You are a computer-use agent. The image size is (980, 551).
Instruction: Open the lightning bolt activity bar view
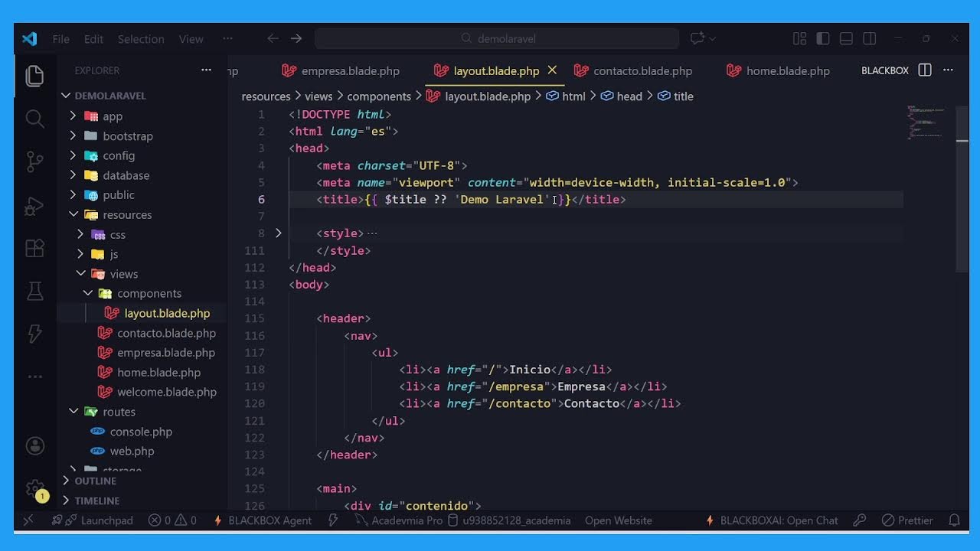click(34, 334)
